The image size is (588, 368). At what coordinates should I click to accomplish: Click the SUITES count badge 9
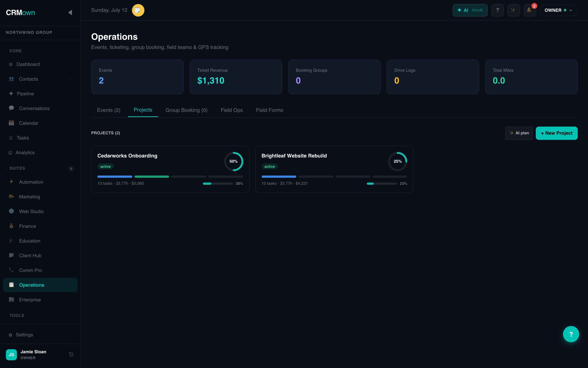coord(71,169)
